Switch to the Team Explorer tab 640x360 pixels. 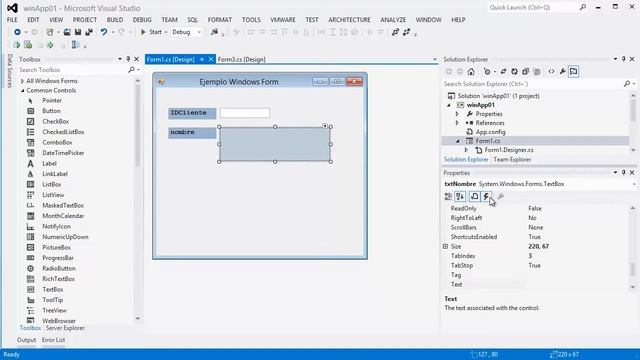(x=512, y=160)
